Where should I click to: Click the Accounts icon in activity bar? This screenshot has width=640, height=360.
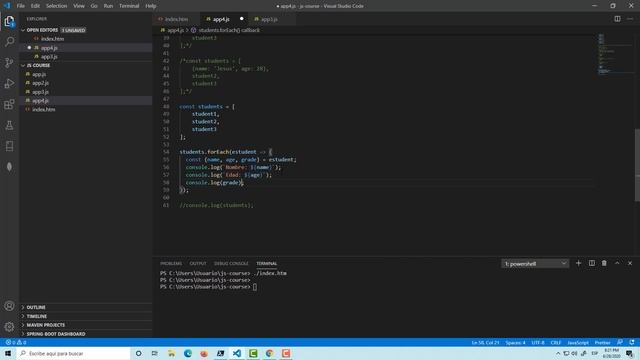(x=9, y=306)
